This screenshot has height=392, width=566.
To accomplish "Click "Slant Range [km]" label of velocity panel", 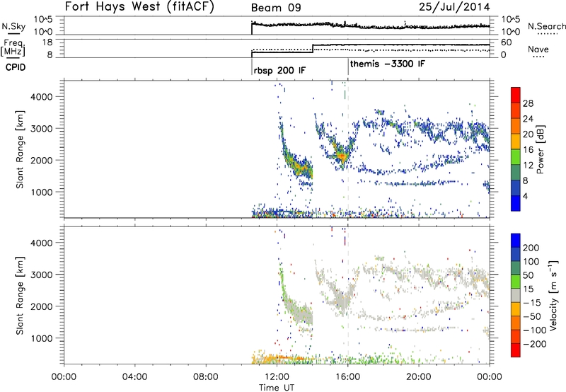I will coord(20,296).
